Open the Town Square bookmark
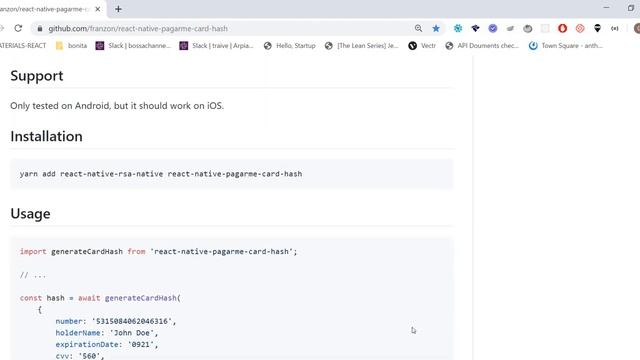This screenshot has height=360, width=640. click(565, 46)
